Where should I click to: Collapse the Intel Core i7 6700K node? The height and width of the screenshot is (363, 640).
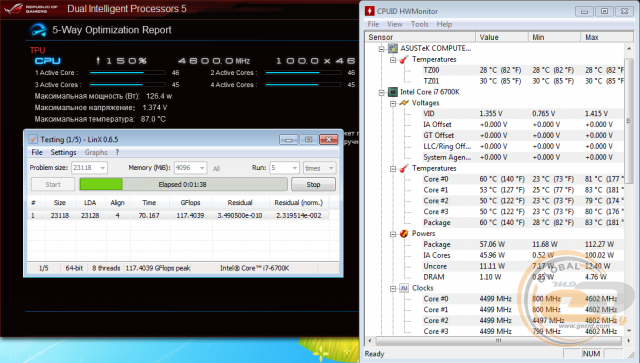(381, 92)
